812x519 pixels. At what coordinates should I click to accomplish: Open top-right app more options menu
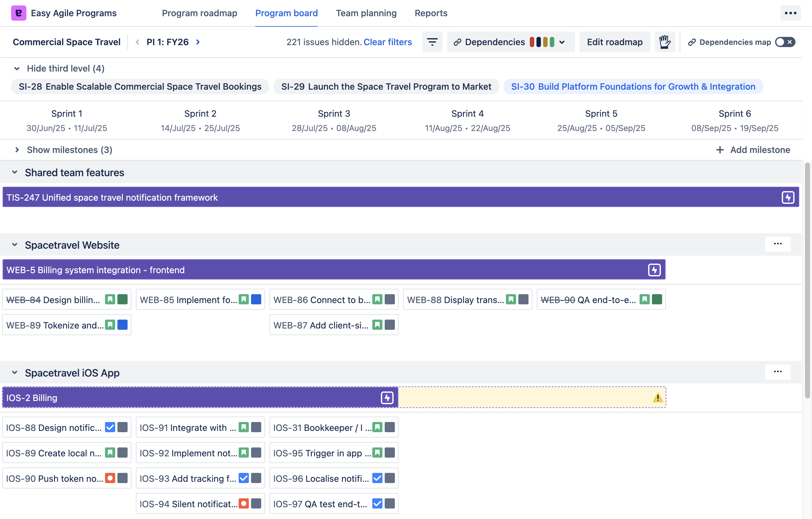click(790, 13)
